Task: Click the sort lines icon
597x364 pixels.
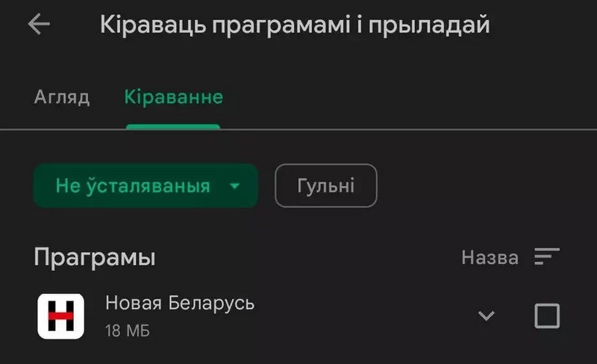Action: point(546,257)
